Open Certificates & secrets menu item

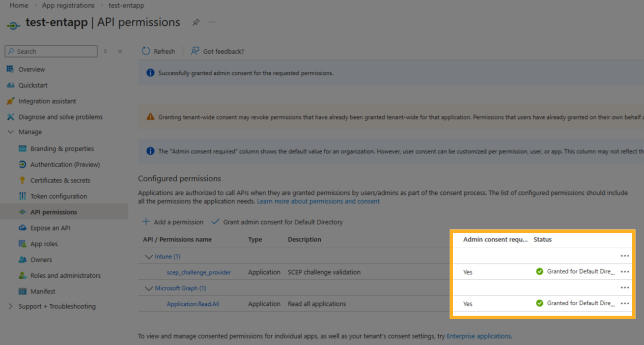(x=60, y=180)
